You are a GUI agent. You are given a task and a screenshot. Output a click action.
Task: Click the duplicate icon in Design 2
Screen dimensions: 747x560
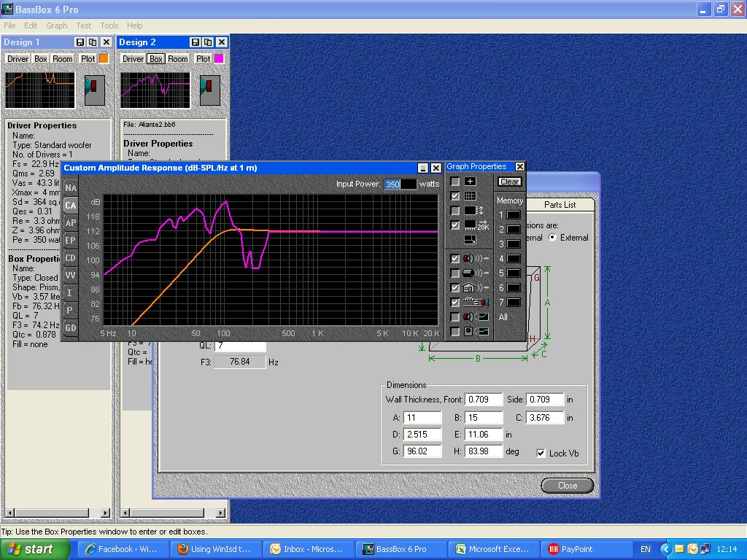click(208, 42)
